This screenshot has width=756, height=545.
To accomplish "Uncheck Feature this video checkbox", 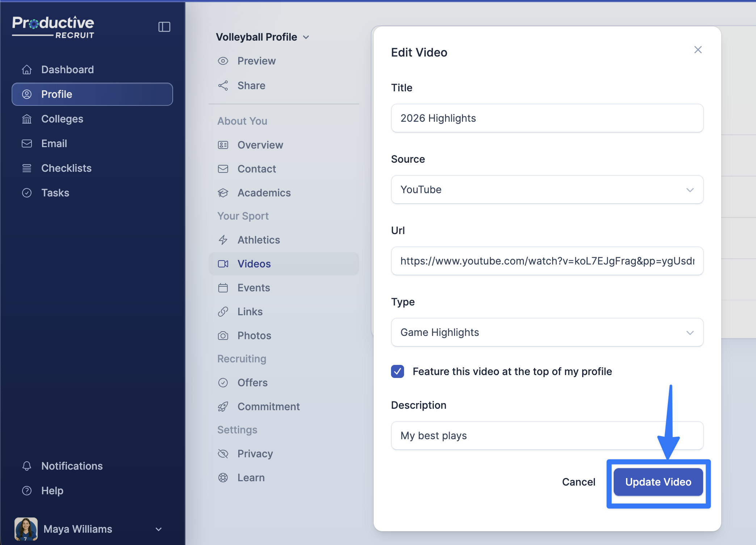I will [398, 371].
